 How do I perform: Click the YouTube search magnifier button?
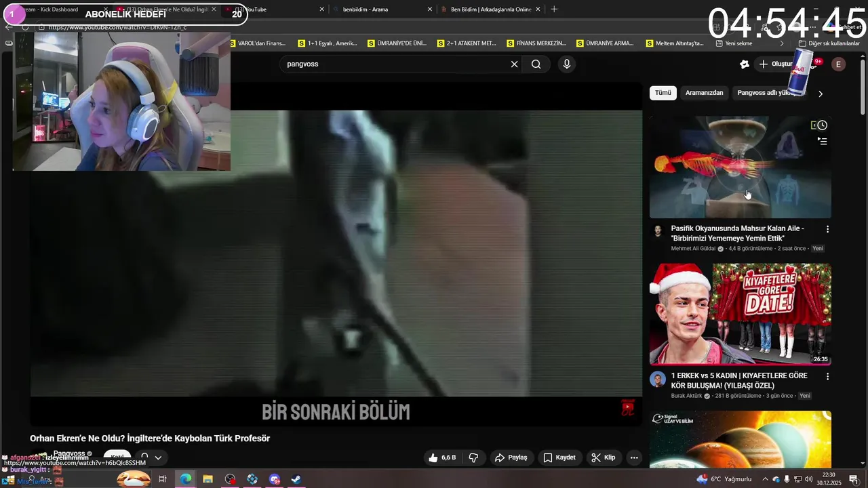pos(536,64)
